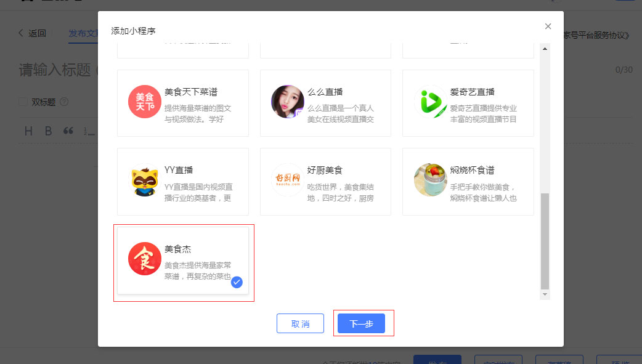Click the 请输入标题 title field
This screenshot has height=364, width=642.
click(x=54, y=70)
